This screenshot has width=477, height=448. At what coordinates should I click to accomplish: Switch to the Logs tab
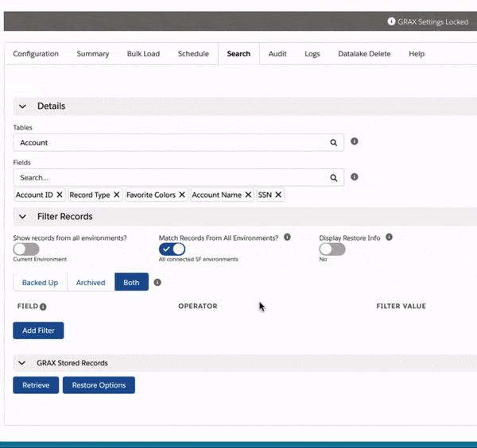pos(312,54)
